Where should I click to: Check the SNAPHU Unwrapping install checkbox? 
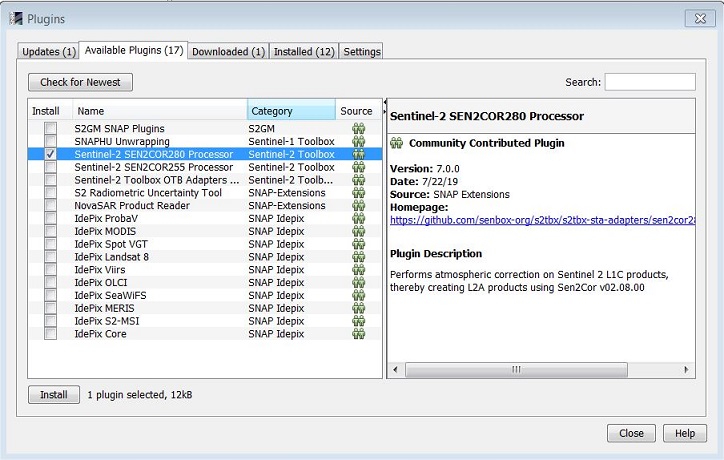50,142
